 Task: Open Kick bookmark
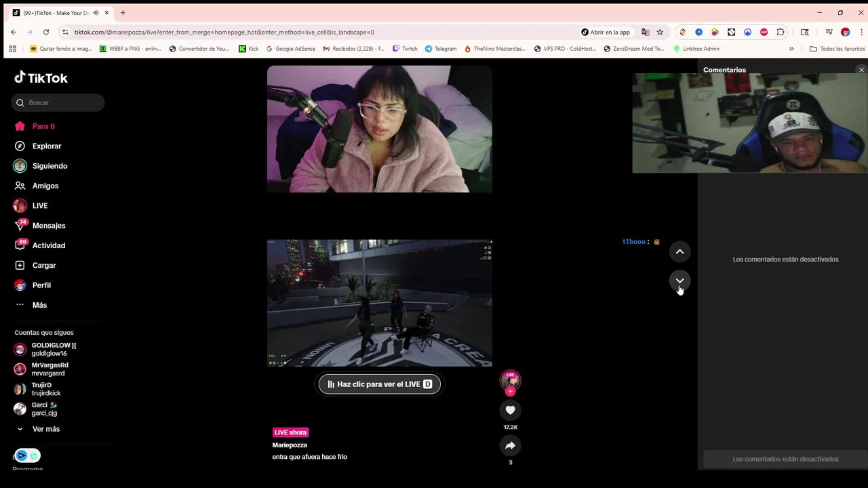click(248, 49)
